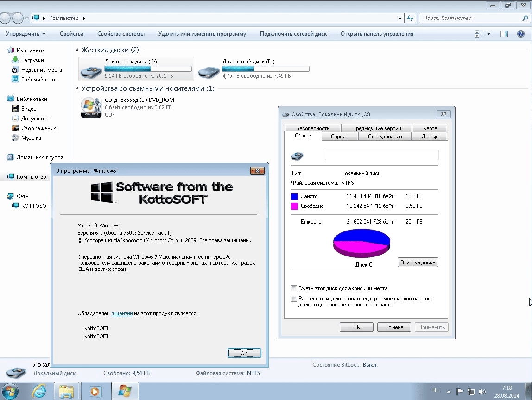This screenshot has width=532, height=400.
Task: Collapse the Жесткие диски group
Action: tap(77, 50)
